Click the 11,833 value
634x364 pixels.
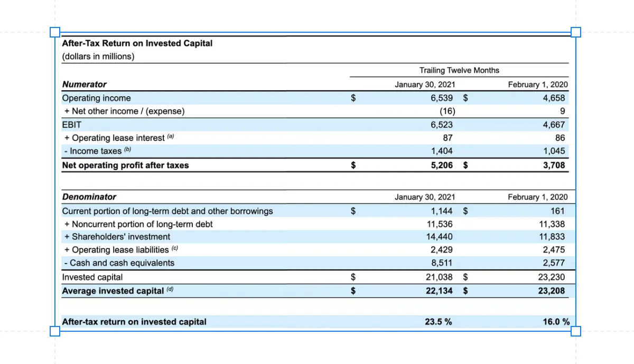[552, 237]
